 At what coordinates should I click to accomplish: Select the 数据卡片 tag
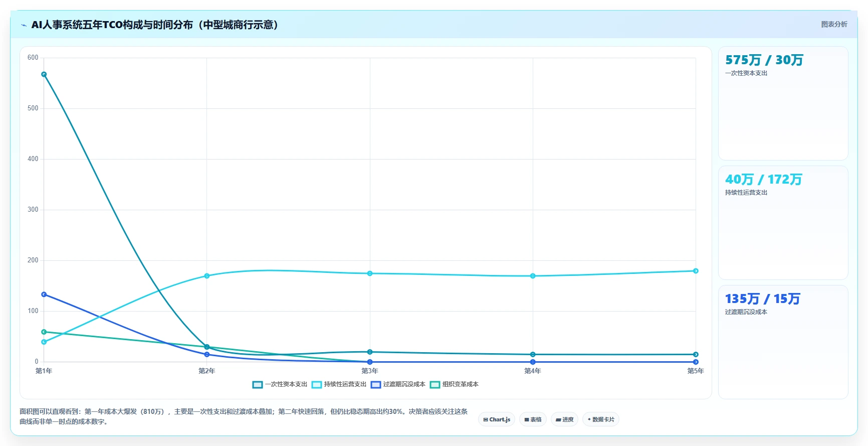coord(600,419)
